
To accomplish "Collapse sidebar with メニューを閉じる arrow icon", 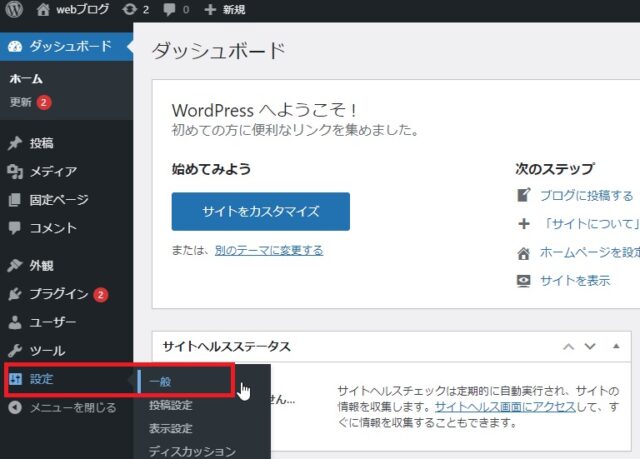I will [x=15, y=407].
